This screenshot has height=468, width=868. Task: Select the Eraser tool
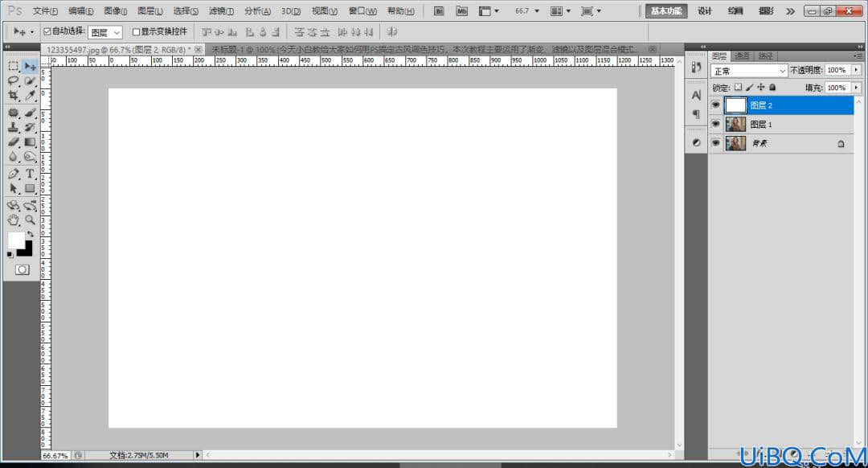[x=14, y=142]
